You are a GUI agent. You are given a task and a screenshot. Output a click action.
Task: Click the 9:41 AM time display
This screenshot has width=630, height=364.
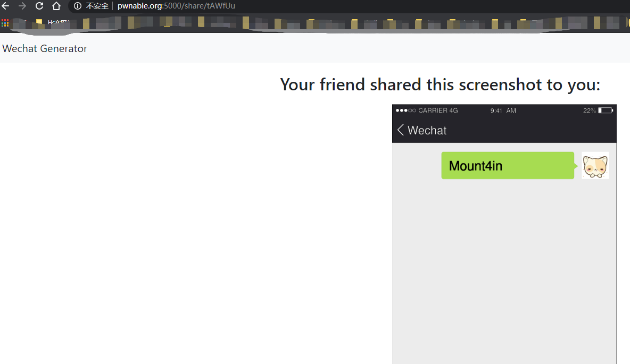click(x=503, y=111)
